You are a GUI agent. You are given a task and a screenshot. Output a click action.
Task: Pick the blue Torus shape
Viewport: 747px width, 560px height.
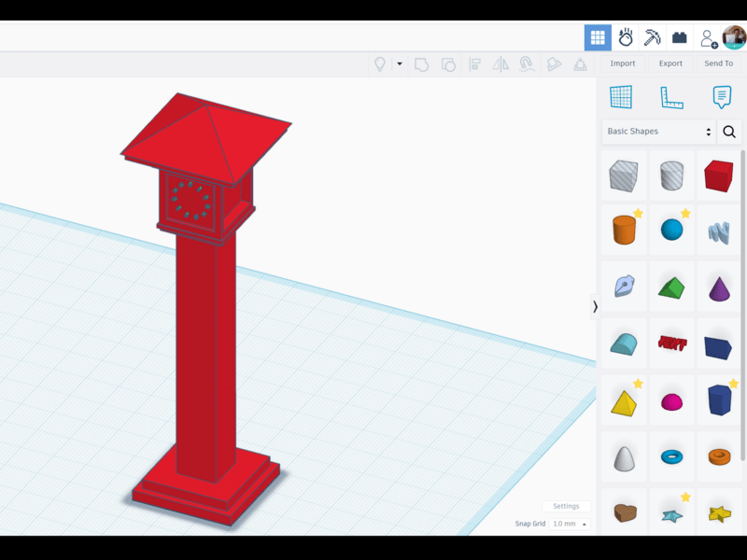tap(671, 456)
